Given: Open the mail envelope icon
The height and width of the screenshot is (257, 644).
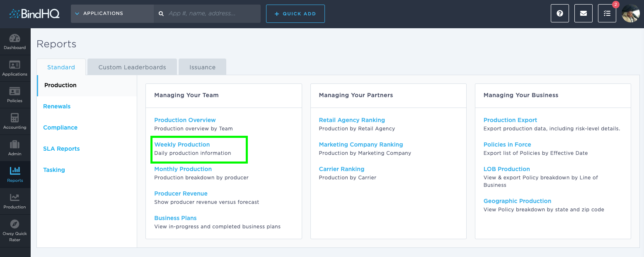Looking at the screenshot, I should coord(583,14).
